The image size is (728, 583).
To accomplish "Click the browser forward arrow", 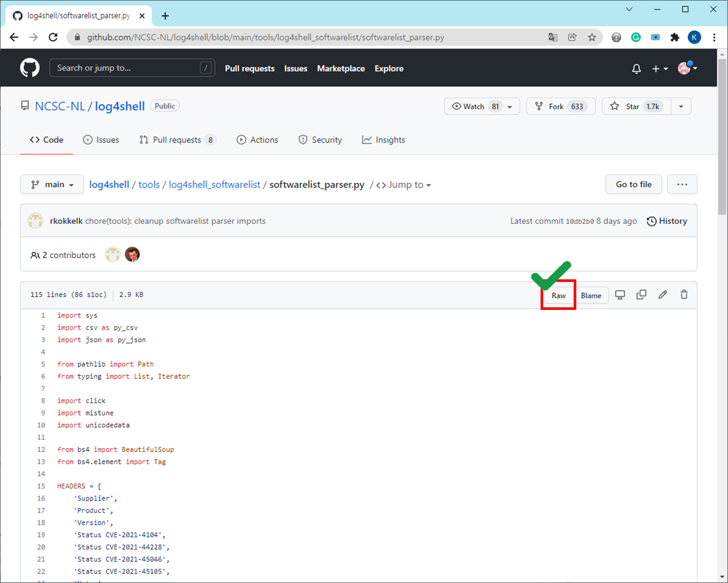I will point(34,37).
